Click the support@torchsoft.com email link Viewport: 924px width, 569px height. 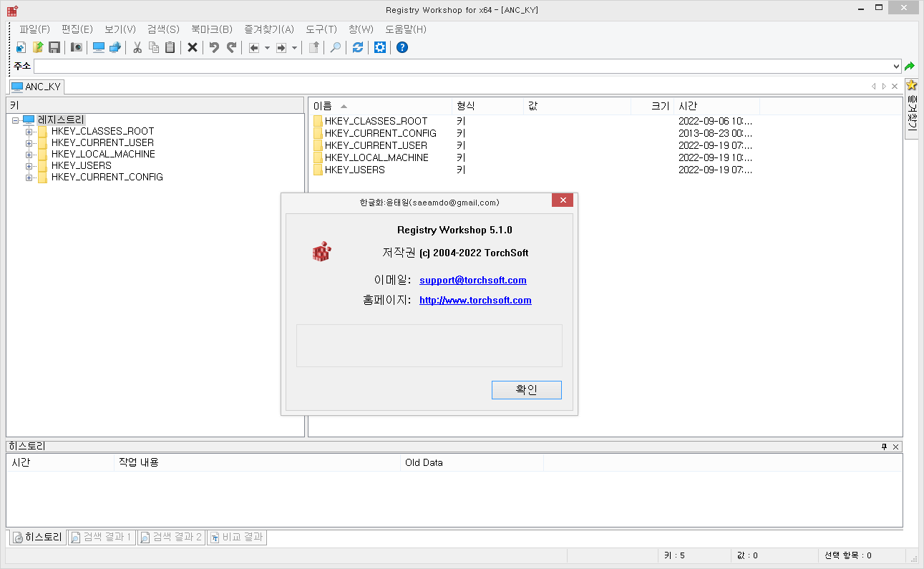pyautogui.click(x=473, y=281)
